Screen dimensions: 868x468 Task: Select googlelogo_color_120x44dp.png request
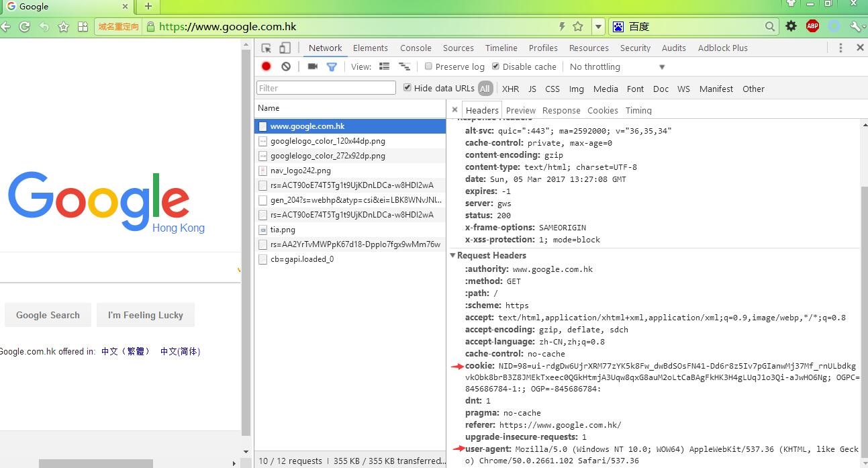350,141
